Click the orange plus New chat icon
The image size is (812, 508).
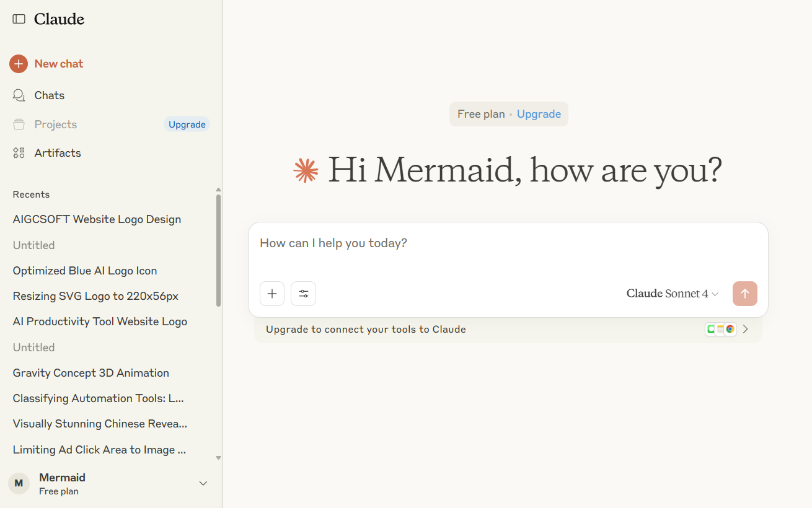coord(19,64)
